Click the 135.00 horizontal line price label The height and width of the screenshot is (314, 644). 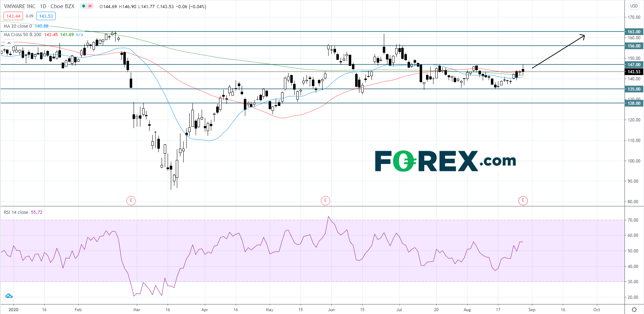634,89
